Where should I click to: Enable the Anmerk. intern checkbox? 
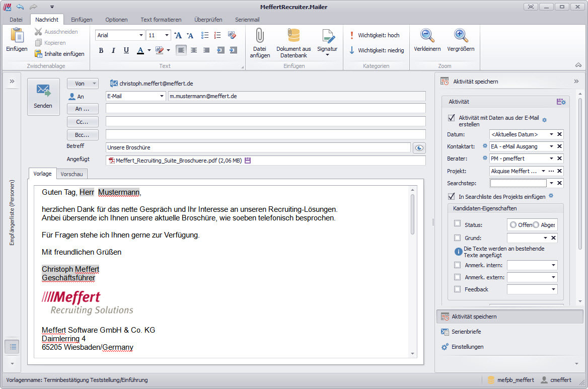(457, 265)
